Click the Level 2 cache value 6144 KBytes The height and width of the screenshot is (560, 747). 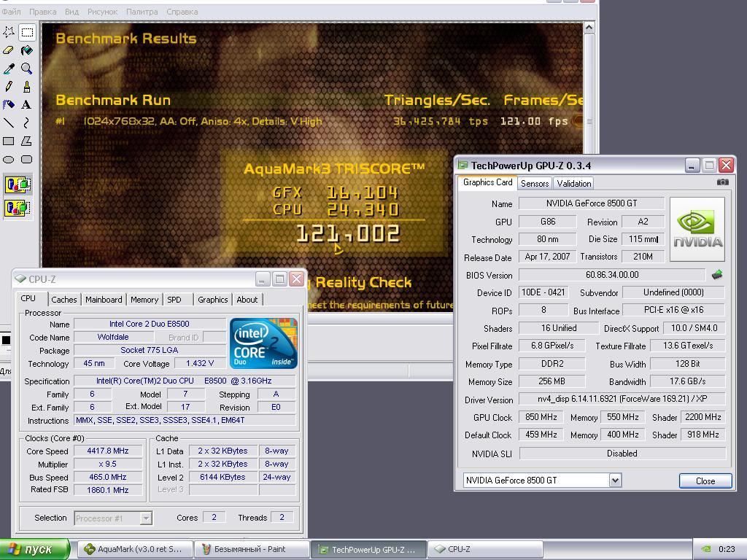[x=222, y=477]
